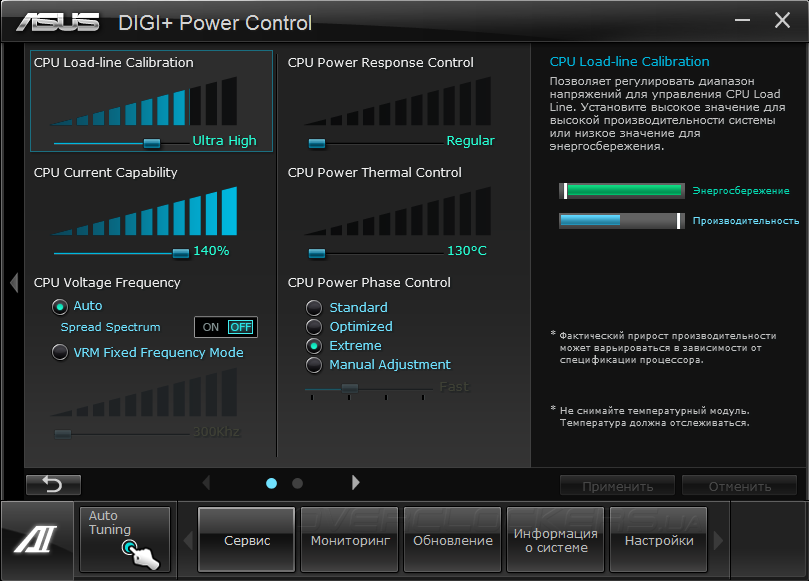Select VRM Fixed Frequency Mode
Screen dimensions: 809x581
(60, 352)
